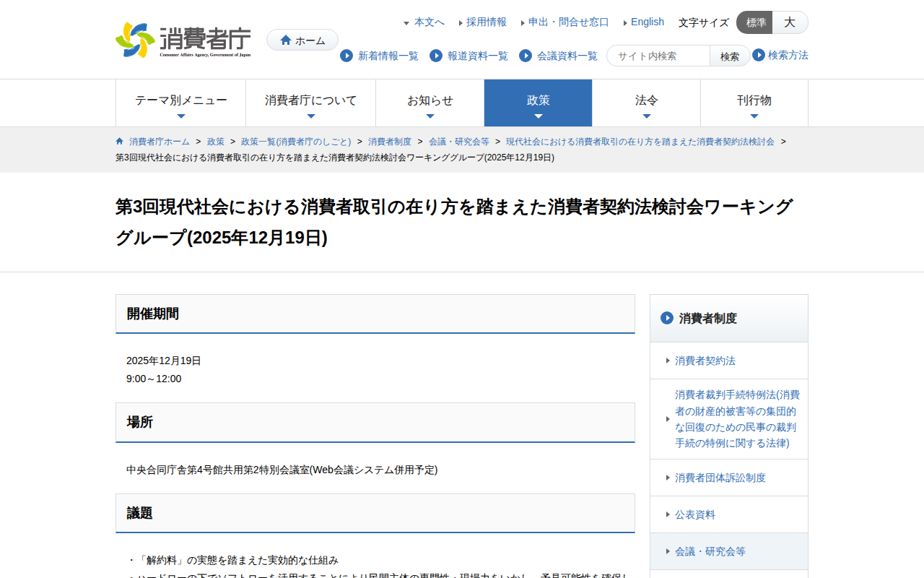Go to 政策 breadcrumb link
Screen dimensions: 924x578
point(216,142)
